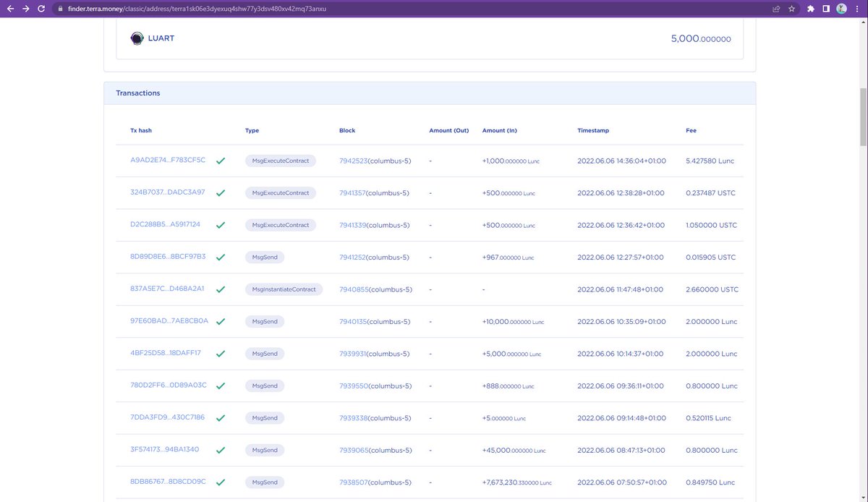Click the Timestamp column header
Viewport: 868px width, 502px height.
coord(593,130)
